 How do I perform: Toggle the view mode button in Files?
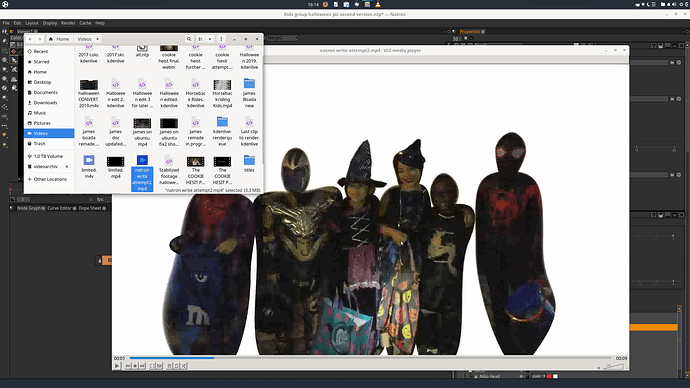tap(201, 39)
